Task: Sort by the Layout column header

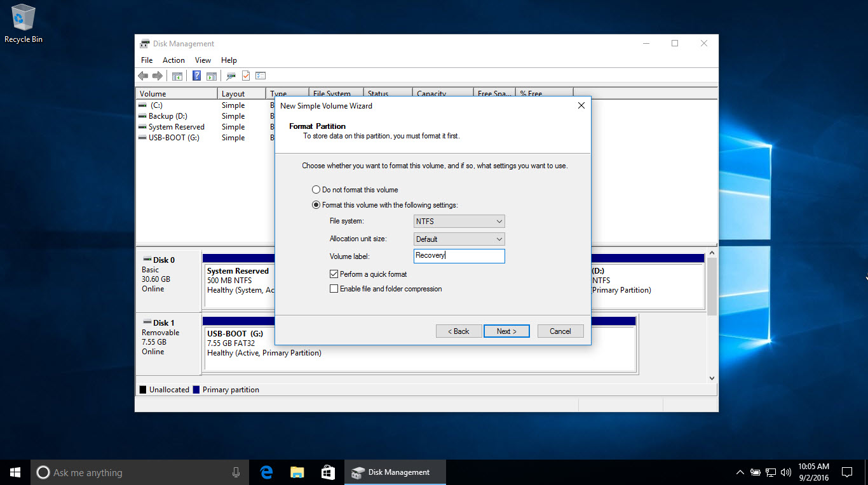Action: [x=241, y=93]
